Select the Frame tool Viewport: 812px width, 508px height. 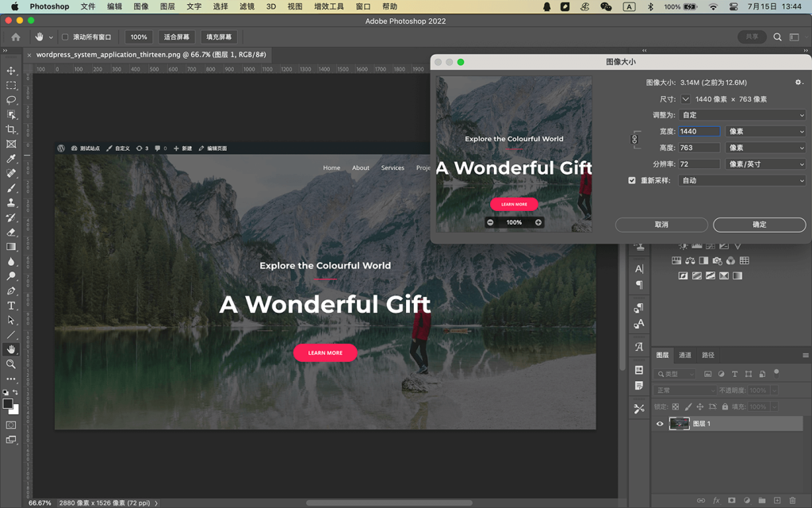pyautogui.click(x=11, y=144)
